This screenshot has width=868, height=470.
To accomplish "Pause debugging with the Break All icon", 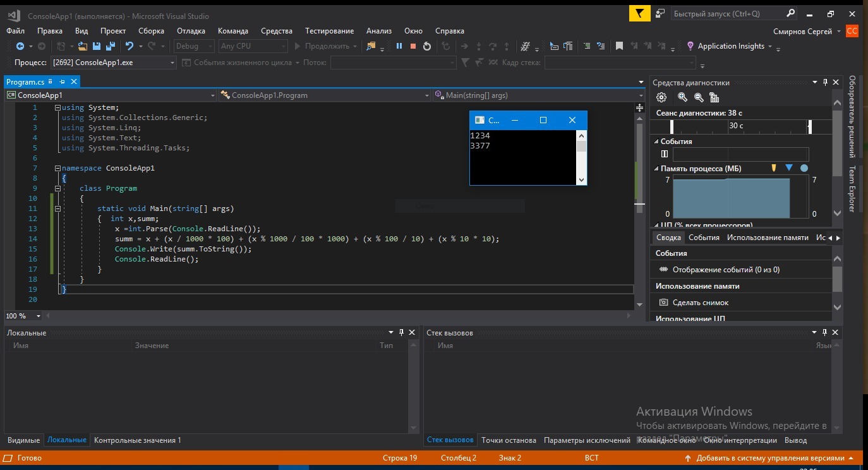I will point(399,46).
